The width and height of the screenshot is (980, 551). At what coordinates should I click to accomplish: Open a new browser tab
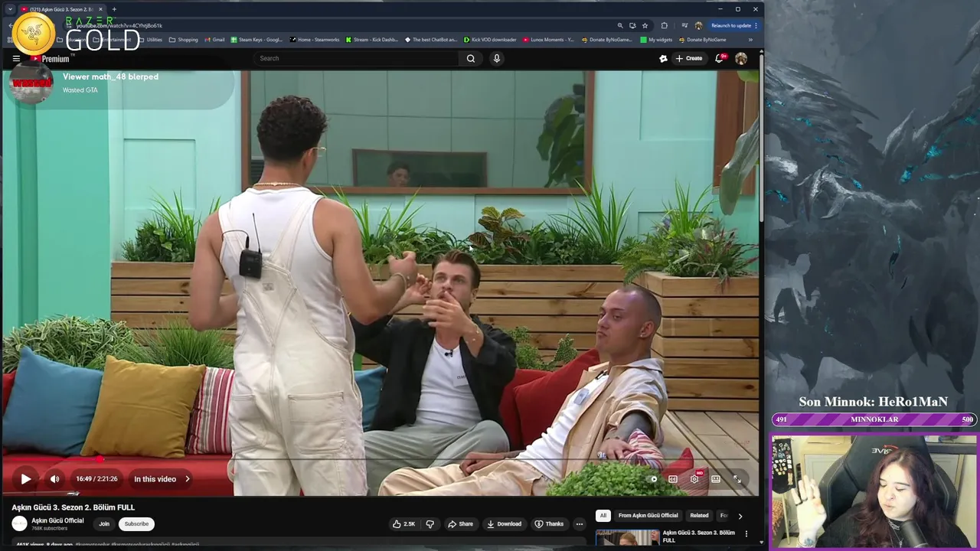114,9
